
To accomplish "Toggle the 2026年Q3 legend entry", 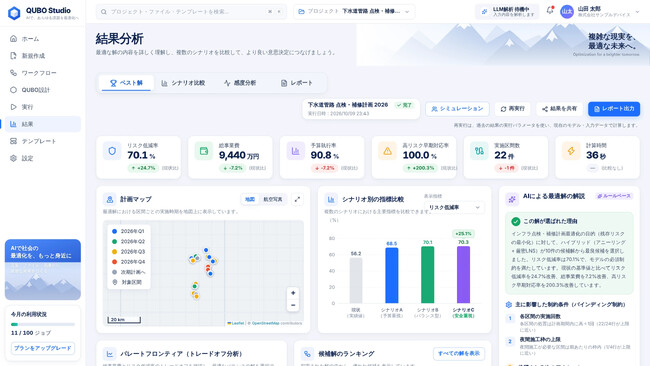I will [129, 252].
